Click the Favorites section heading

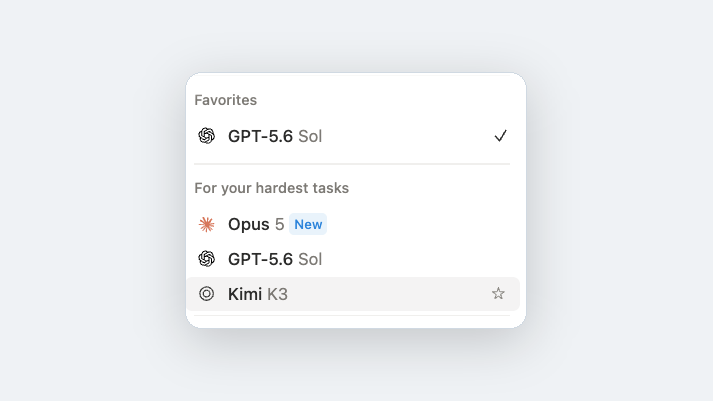pos(226,100)
